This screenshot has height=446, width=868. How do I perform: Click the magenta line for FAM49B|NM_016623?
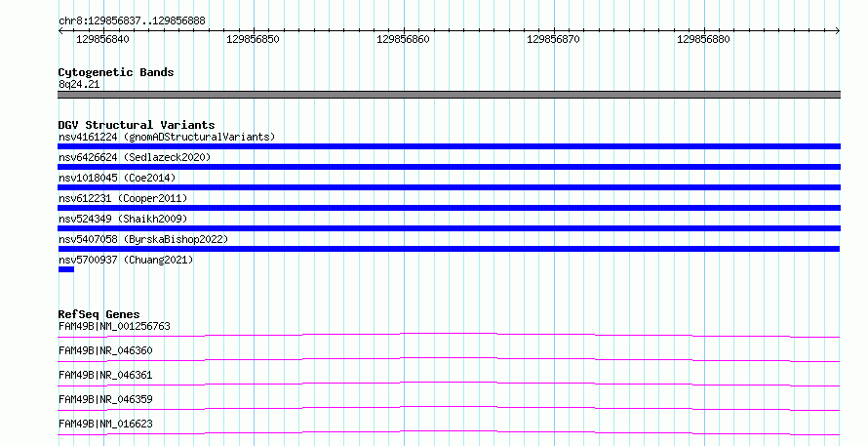pyautogui.click(x=449, y=432)
